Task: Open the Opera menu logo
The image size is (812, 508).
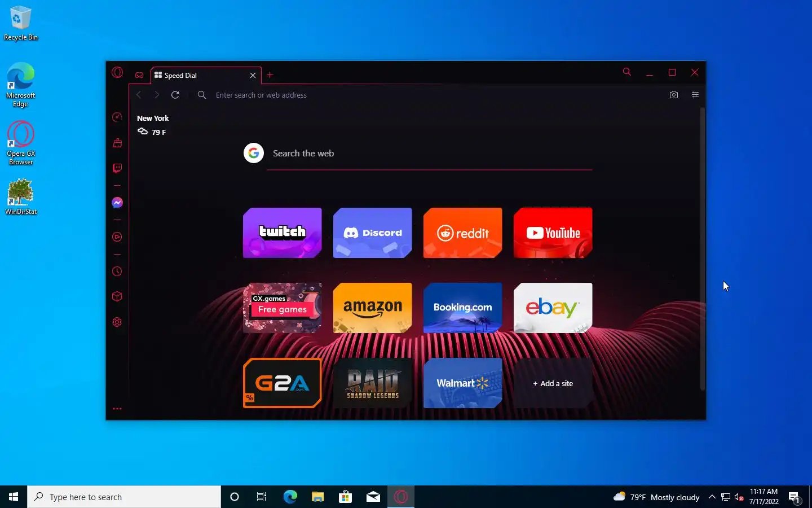Action: tap(117, 72)
